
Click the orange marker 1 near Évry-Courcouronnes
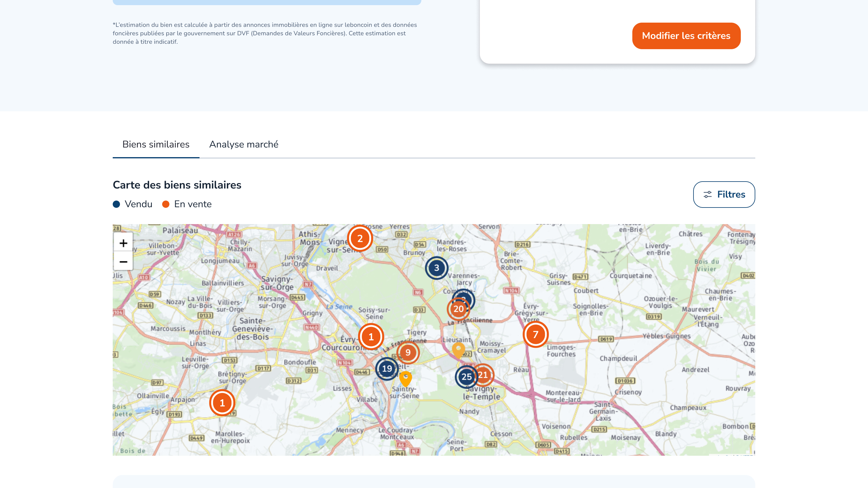coord(371,337)
